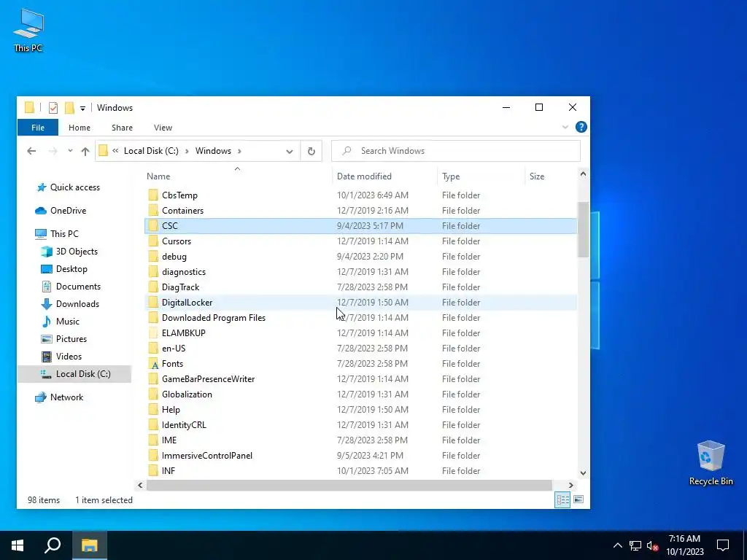Expand the ribbon with the chevron

click(x=565, y=127)
